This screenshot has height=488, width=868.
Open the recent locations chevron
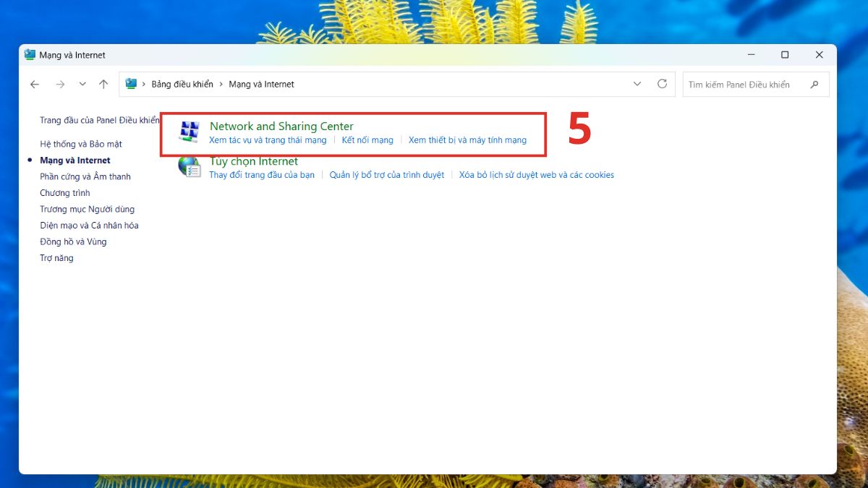click(x=82, y=84)
